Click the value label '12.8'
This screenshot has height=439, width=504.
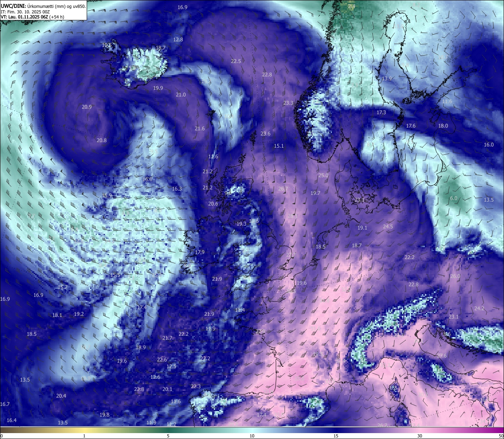tap(178, 40)
